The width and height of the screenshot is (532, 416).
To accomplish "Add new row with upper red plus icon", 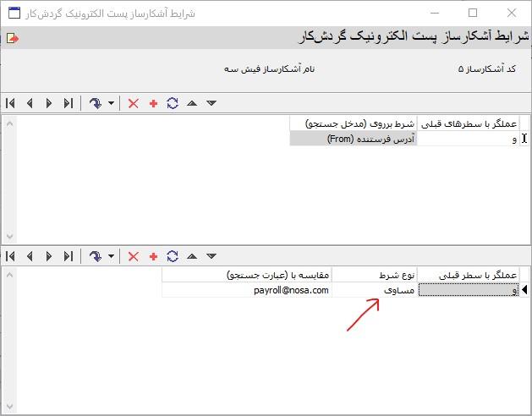I will tap(153, 103).
